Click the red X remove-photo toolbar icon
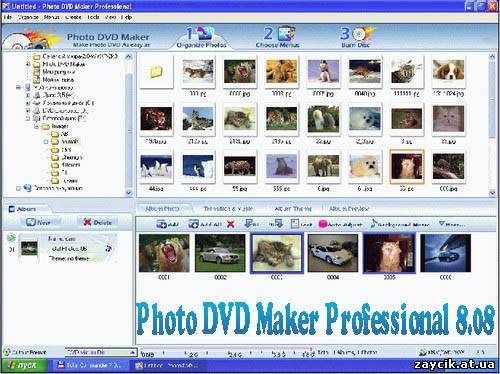Viewport: 500px width, 374px height. point(231,224)
